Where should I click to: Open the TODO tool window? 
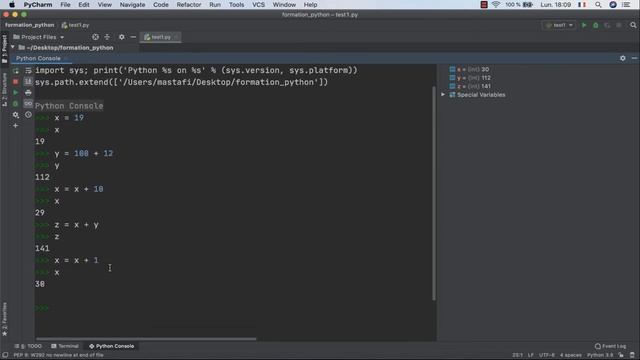(x=29, y=346)
